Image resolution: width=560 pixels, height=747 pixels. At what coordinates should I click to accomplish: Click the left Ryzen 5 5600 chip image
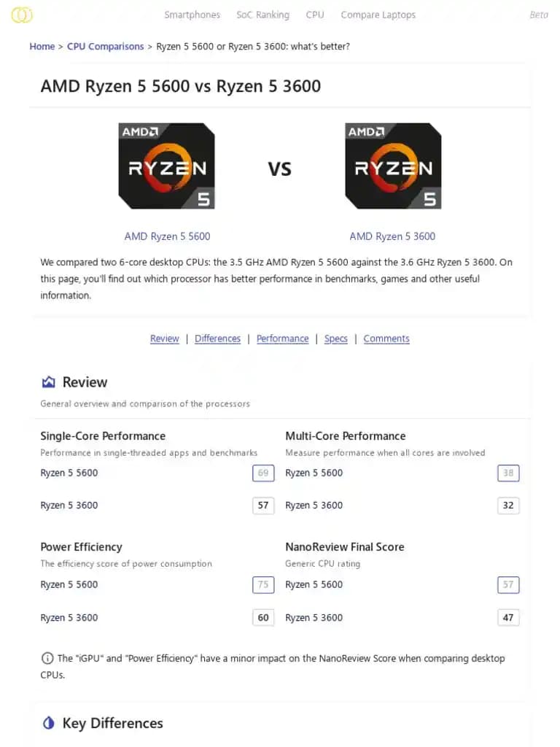[x=167, y=166]
